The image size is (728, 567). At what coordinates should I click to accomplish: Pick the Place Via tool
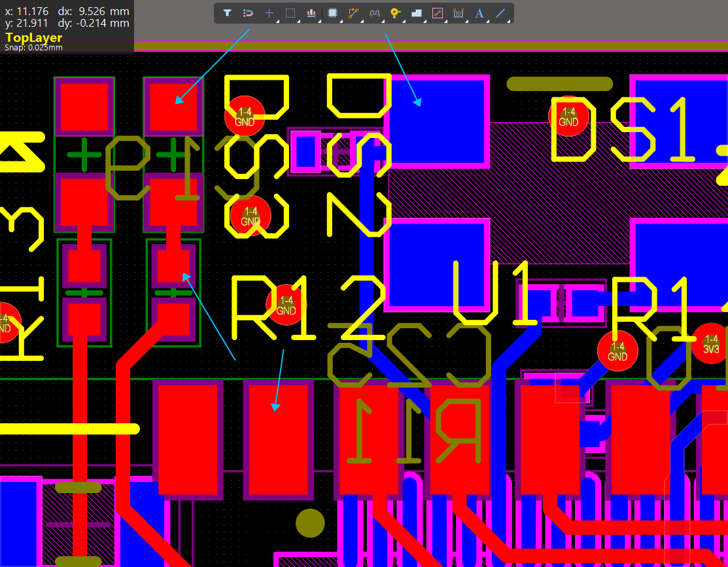point(395,13)
